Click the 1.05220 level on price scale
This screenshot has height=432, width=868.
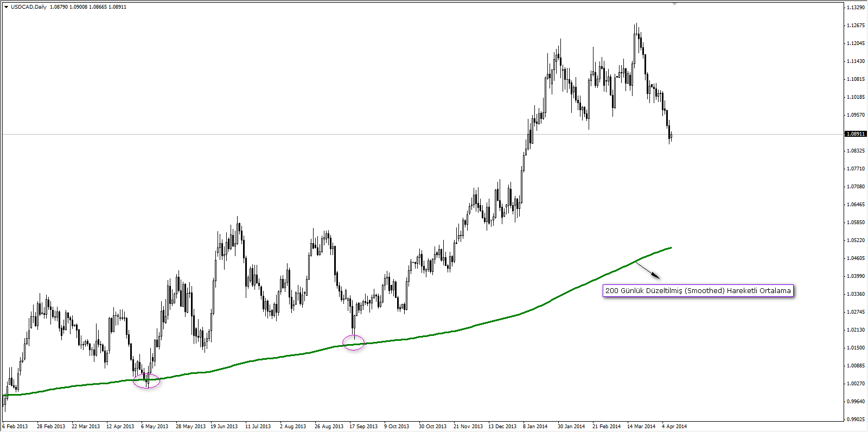(x=856, y=240)
